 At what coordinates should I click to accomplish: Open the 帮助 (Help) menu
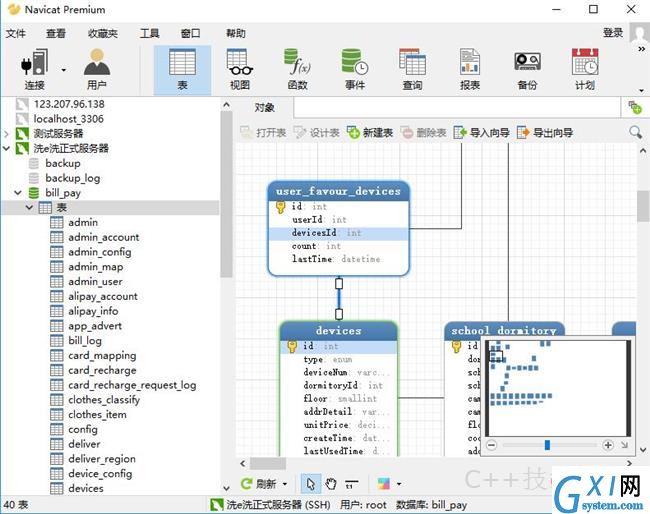tap(235, 33)
